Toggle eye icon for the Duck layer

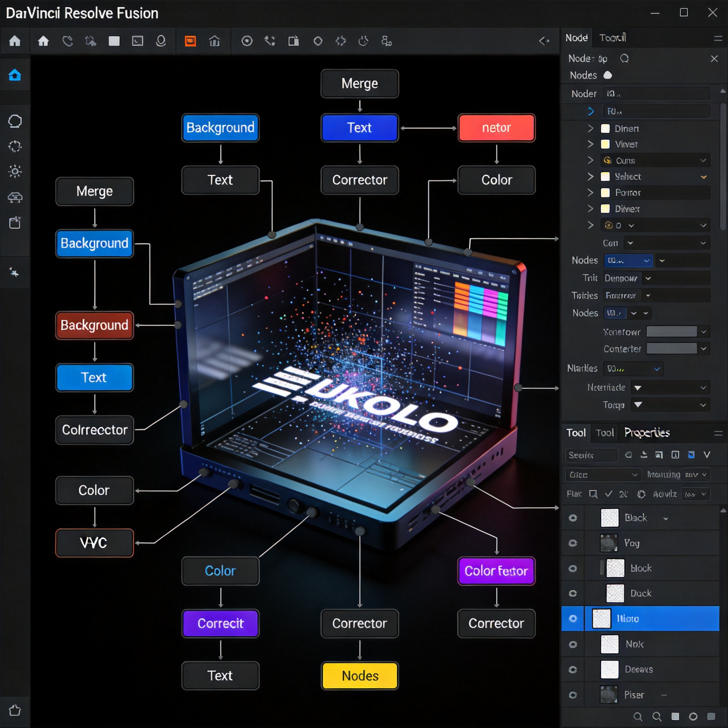click(x=573, y=594)
